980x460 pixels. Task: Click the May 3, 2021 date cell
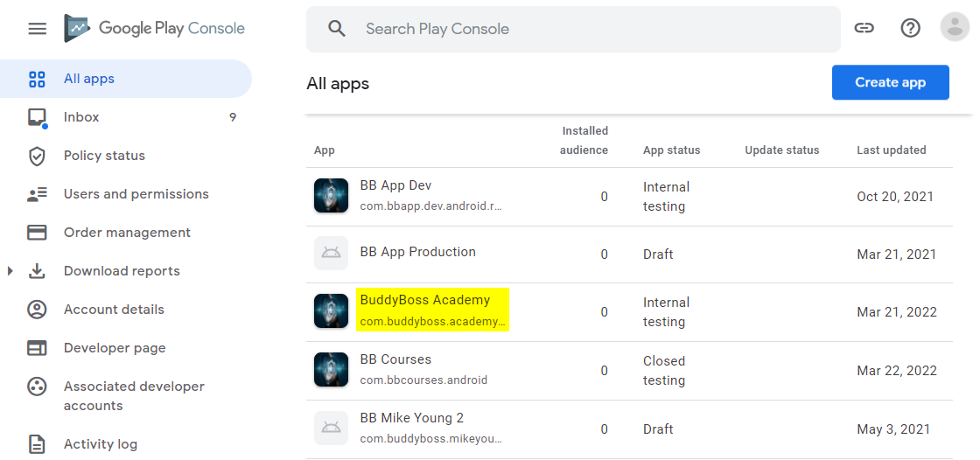[x=893, y=429]
